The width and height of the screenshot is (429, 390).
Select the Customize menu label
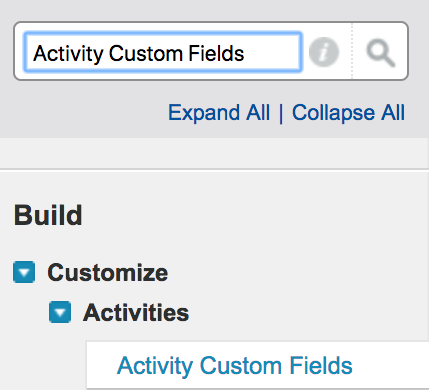tap(108, 272)
